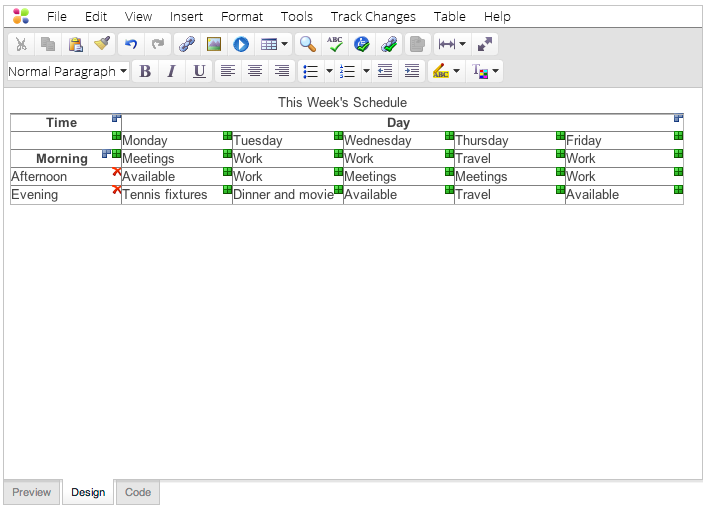Open Find and replace magnifier
Screen dimensions: 710x509
coord(308,44)
